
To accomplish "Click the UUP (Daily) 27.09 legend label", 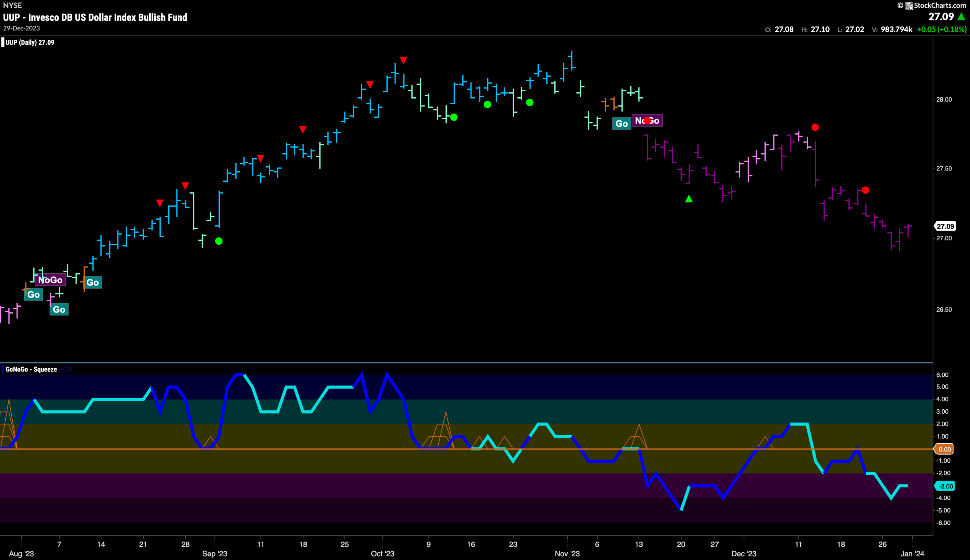I will pyautogui.click(x=30, y=42).
